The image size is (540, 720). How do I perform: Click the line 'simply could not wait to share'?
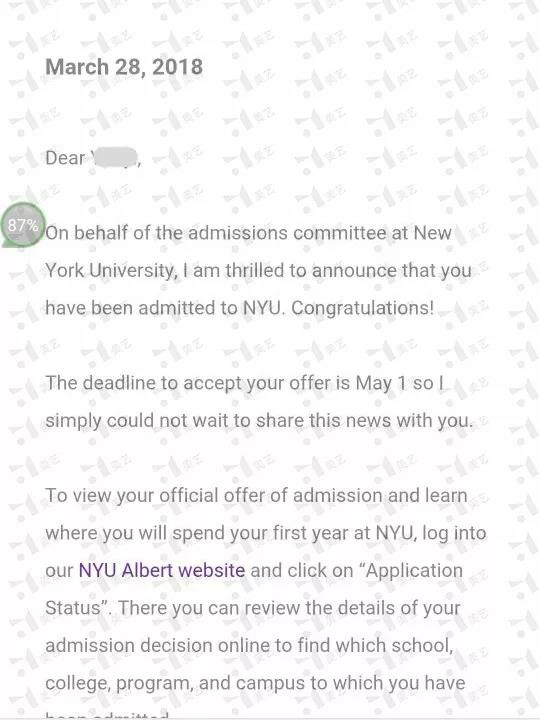point(259,421)
